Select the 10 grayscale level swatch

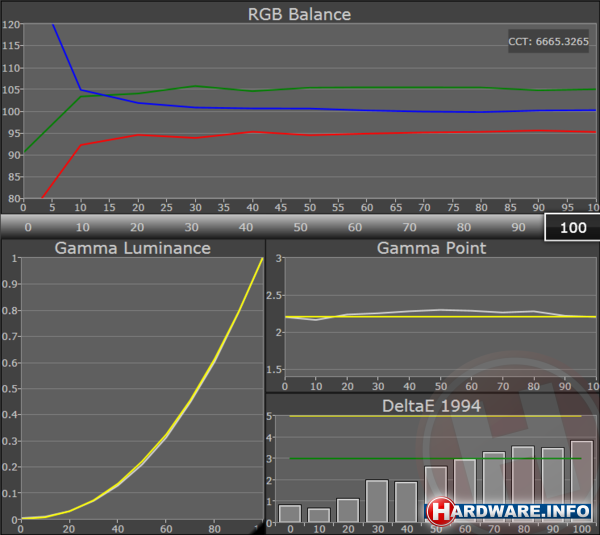82,227
